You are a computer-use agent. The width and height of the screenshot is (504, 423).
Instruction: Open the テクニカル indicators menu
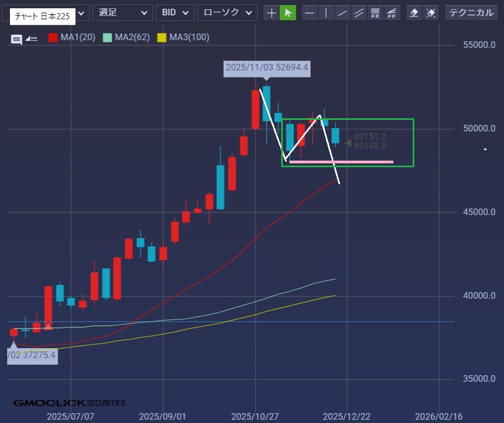point(472,13)
